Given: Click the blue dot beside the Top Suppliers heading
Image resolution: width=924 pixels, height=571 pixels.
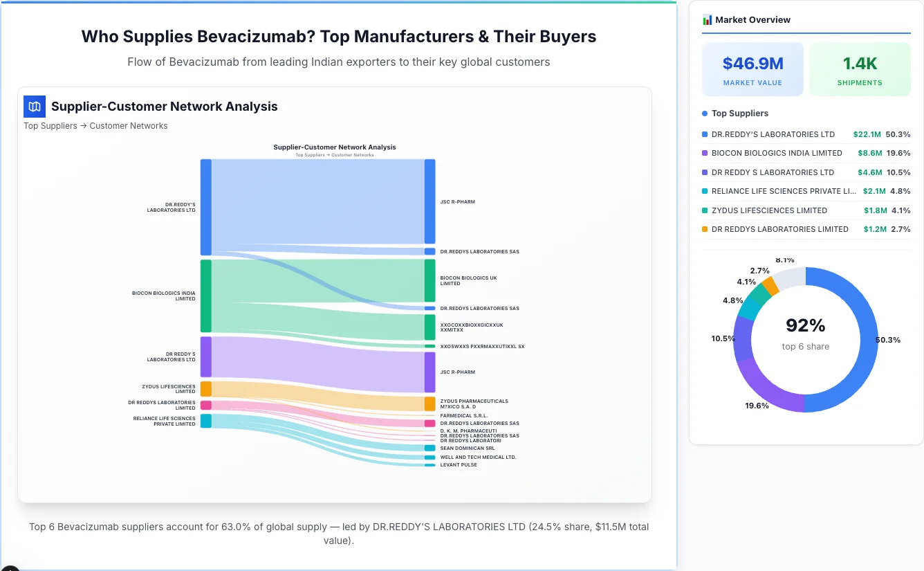Looking at the screenshot, I should [705, 114].
